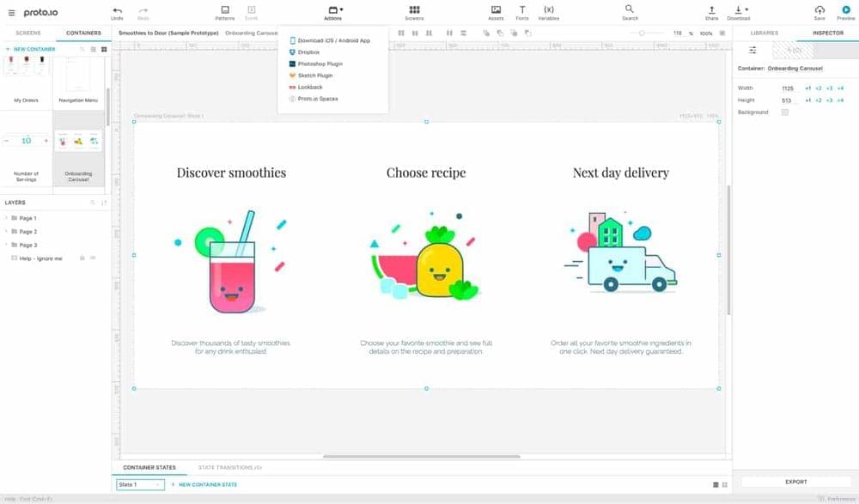Expand the Page 3 layer group
This screenshot has width=859, height=504.
click(6, 245)
